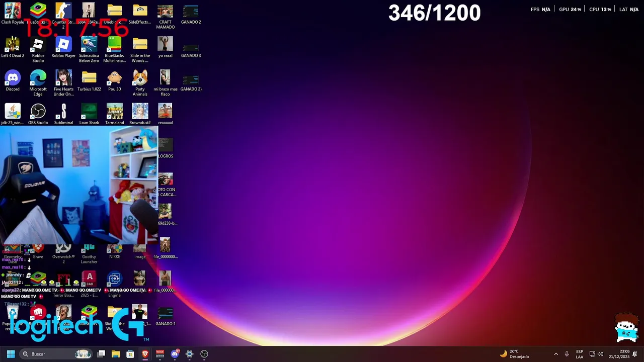Launch the Browndust2 shortcut
Image resolution: width=644 pixels, height=362 pixels.
click(x=140, y=114)
